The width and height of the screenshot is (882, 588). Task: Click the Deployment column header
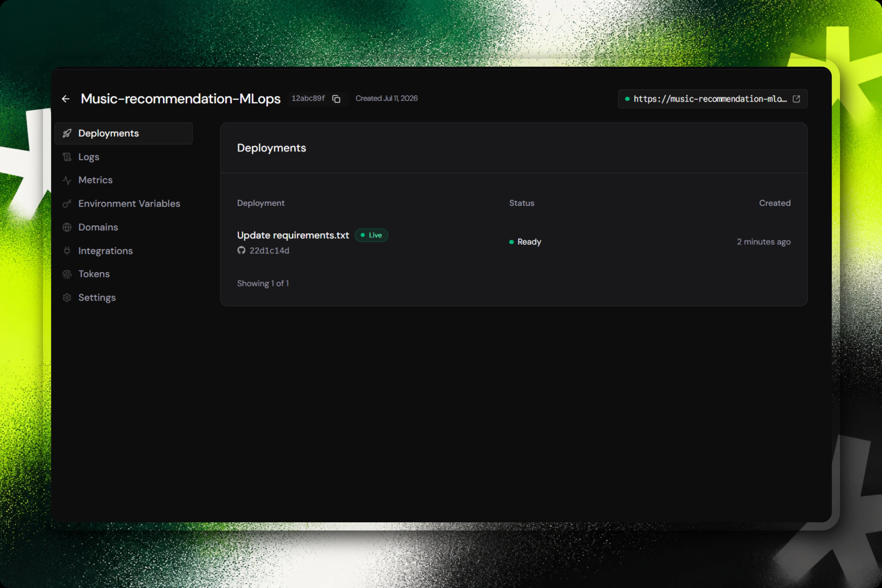click(x=261, y=203)
